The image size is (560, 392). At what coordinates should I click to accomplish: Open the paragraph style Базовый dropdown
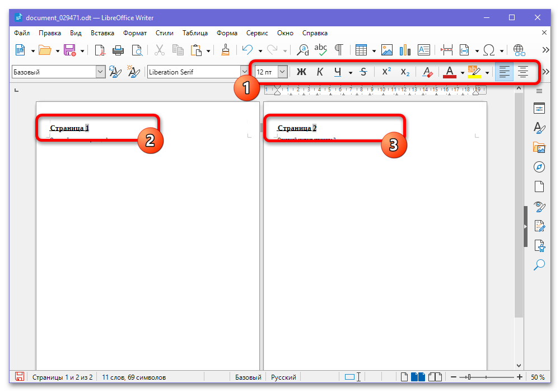coord(100,72)
